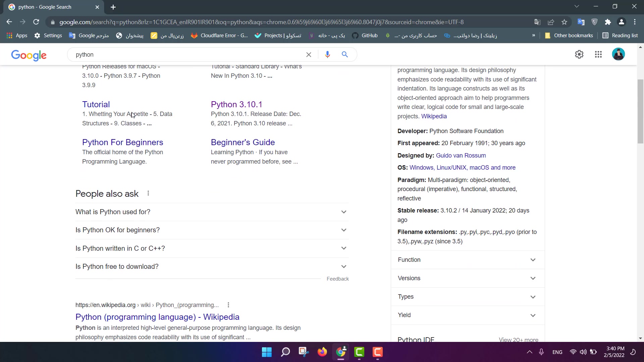Open the Other bookmarks folder
This screenshot has width=644, height=362.
[x=569, y=36]
